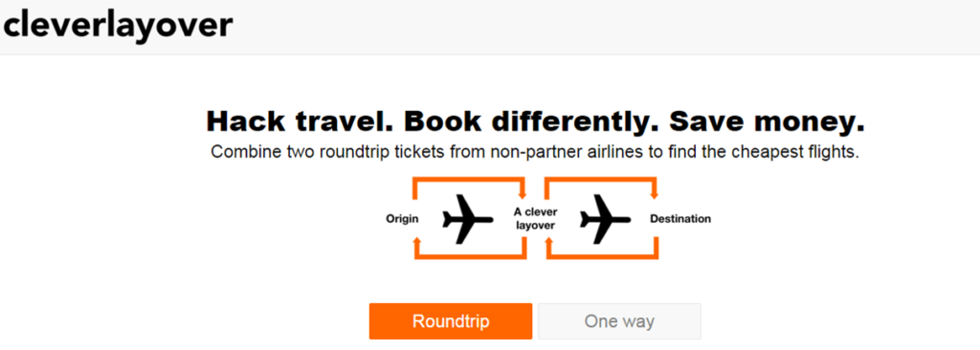Click the Origin label in diagram

pos(402,219)
